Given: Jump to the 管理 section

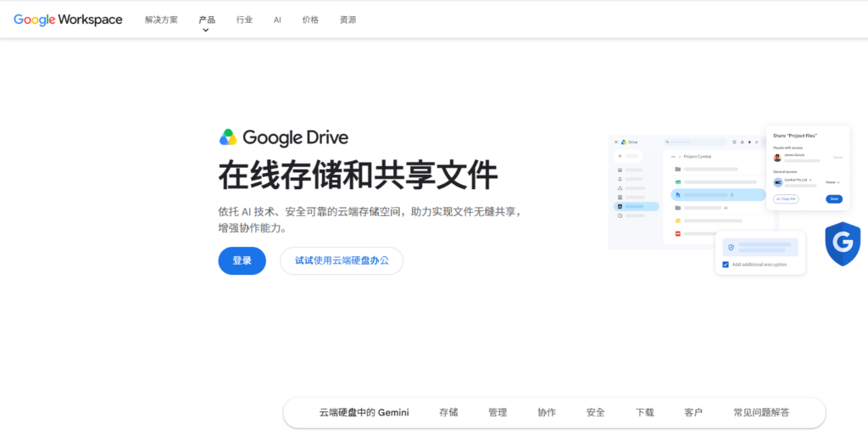Looking at the screenshot, I should pos(497,412).
